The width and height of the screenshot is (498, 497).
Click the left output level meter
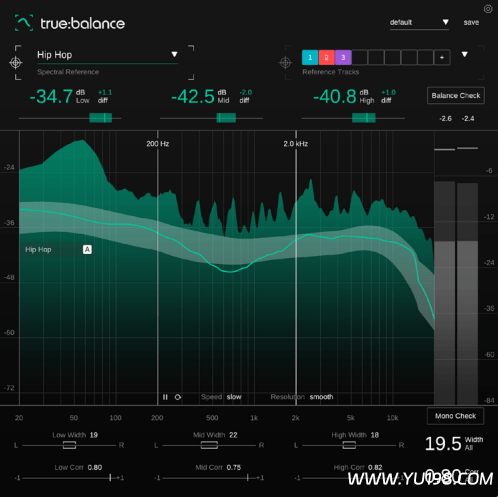point(445,293)
